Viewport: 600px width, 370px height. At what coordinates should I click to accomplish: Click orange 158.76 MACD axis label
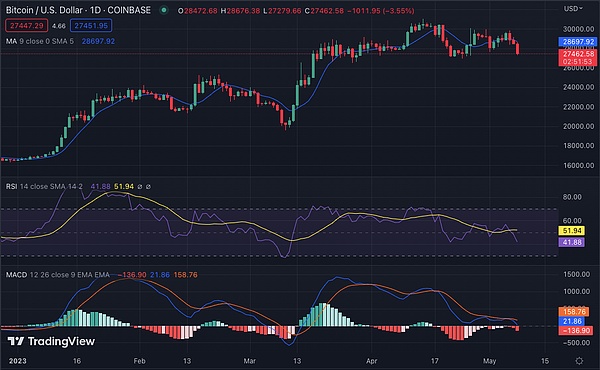pos(574,311)
